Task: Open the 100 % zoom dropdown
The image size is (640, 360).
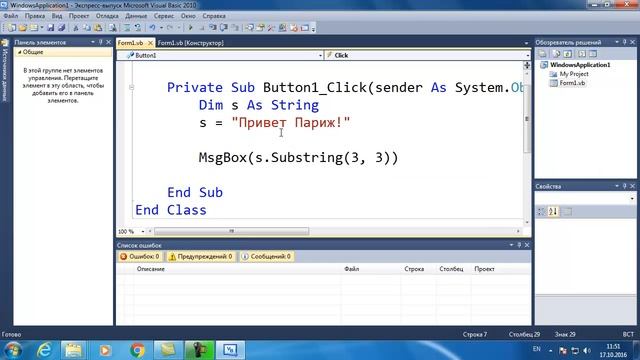Action: coord(143,231)
